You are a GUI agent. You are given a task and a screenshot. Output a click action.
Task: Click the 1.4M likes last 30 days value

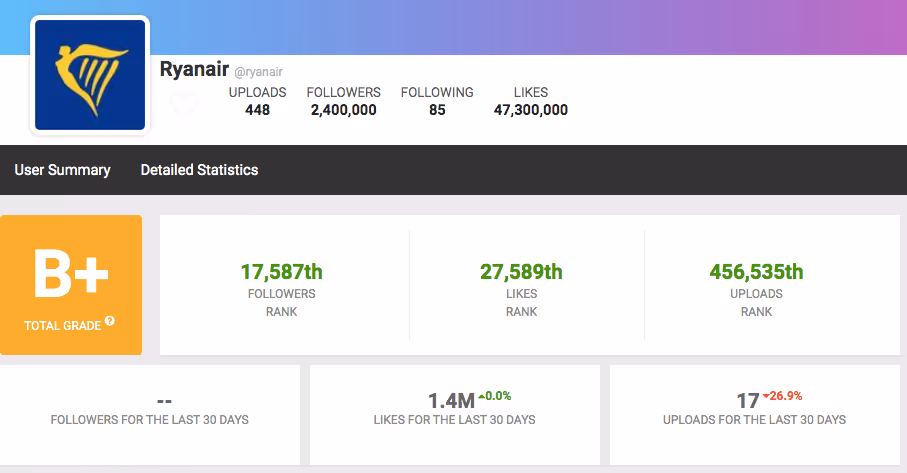coord(451,401)
